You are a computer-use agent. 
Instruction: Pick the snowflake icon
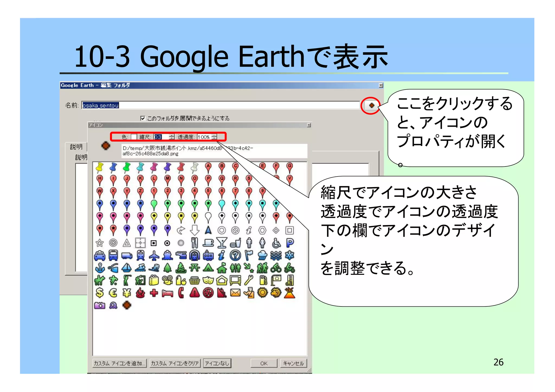coord(290,255)
